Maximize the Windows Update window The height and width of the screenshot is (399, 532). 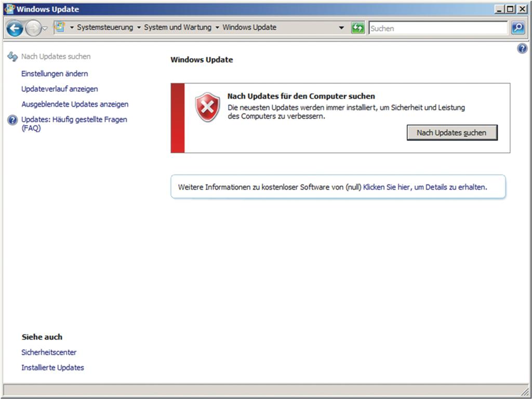510,9
